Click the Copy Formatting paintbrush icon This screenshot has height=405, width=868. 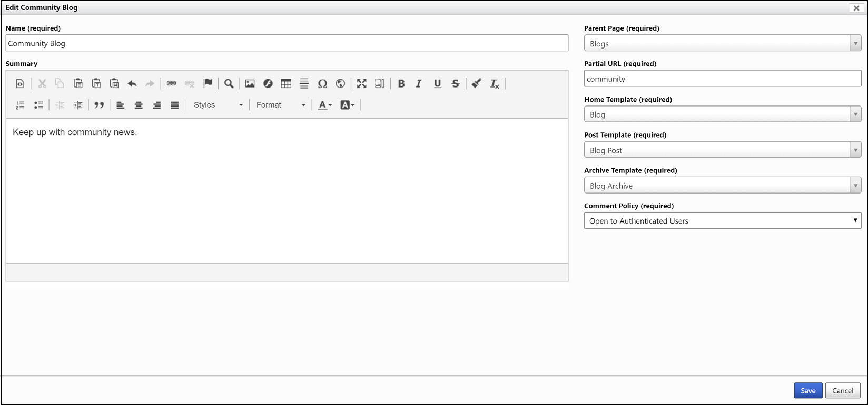click(477, 83)
